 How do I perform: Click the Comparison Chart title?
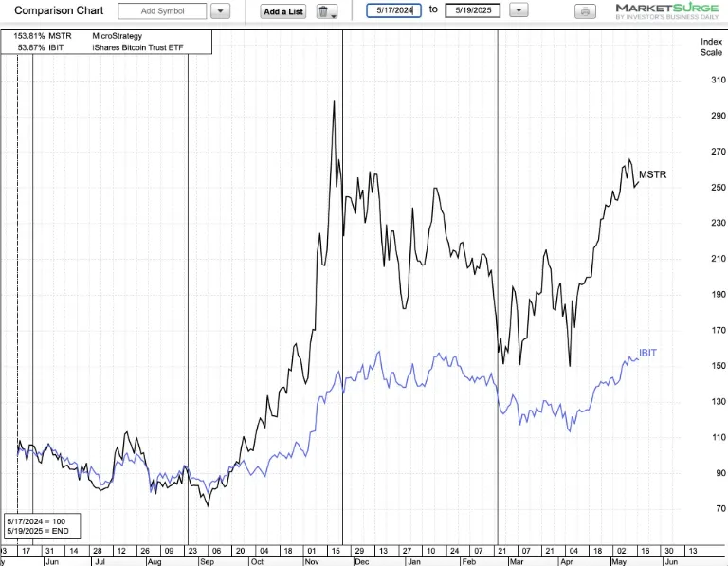coord(59,10)
